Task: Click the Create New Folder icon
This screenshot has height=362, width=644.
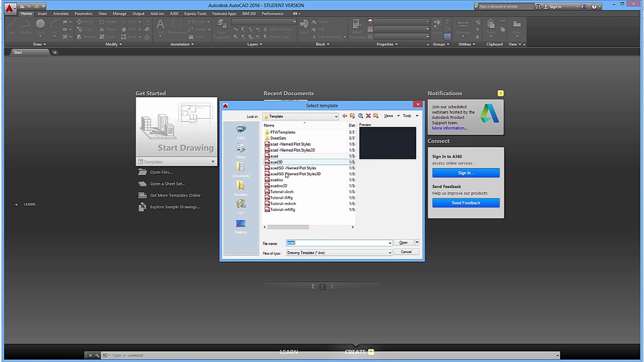Action: coord(376,116)
